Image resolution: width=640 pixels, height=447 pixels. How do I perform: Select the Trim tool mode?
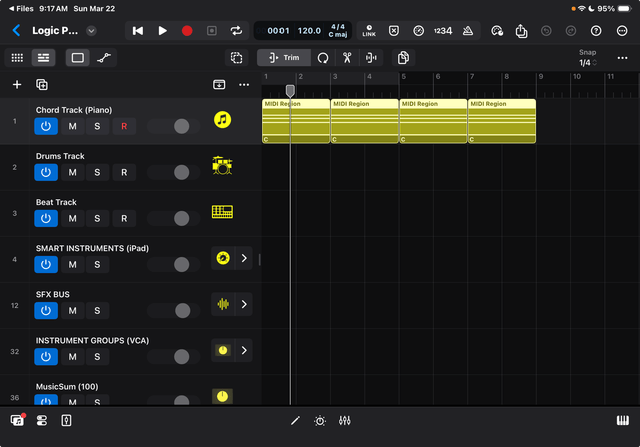point(284,58)
